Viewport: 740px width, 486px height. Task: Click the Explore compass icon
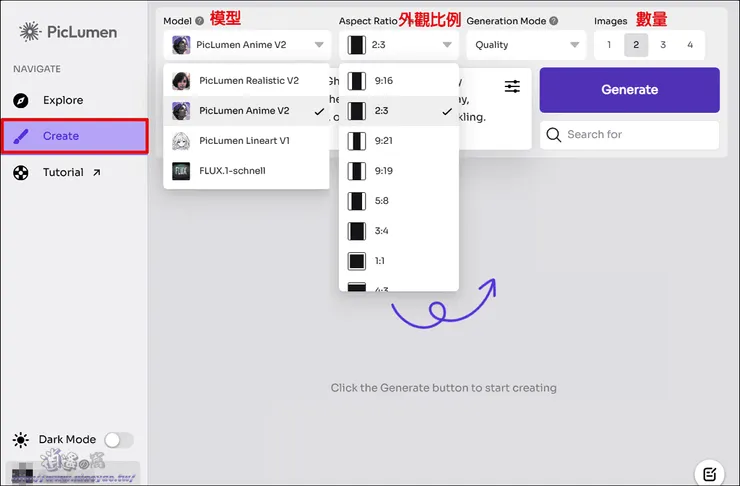21,101
